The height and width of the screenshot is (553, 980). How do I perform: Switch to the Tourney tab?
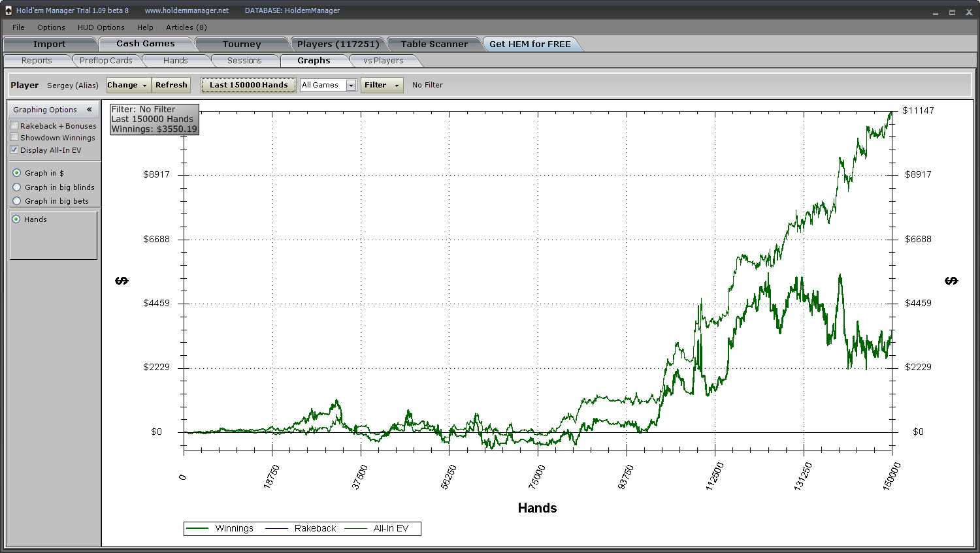(241, 44)
